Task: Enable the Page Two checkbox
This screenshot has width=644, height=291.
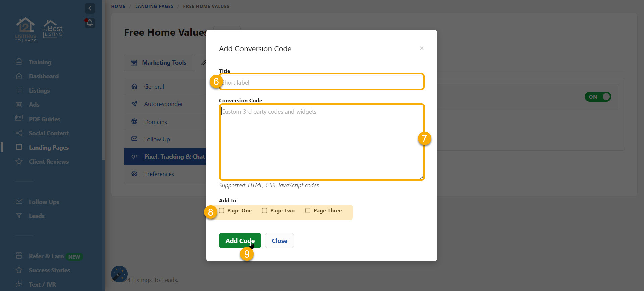Action: point(265,211)
